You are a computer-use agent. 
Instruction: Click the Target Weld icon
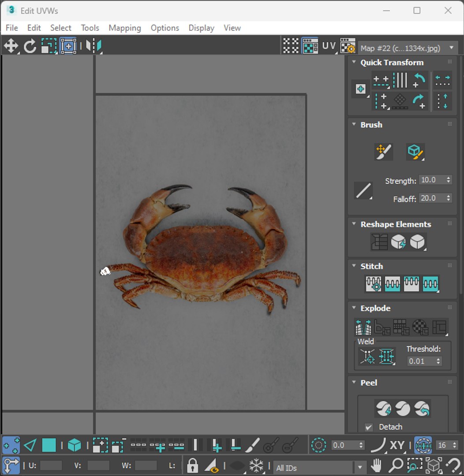pyautogui.click(x=367, y=356)
